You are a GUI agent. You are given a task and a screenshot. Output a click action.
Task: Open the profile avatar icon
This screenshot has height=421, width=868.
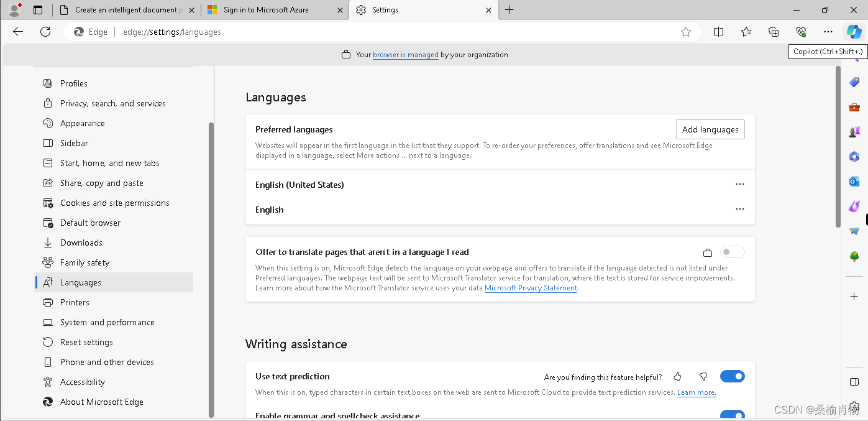tap(15, 10)
